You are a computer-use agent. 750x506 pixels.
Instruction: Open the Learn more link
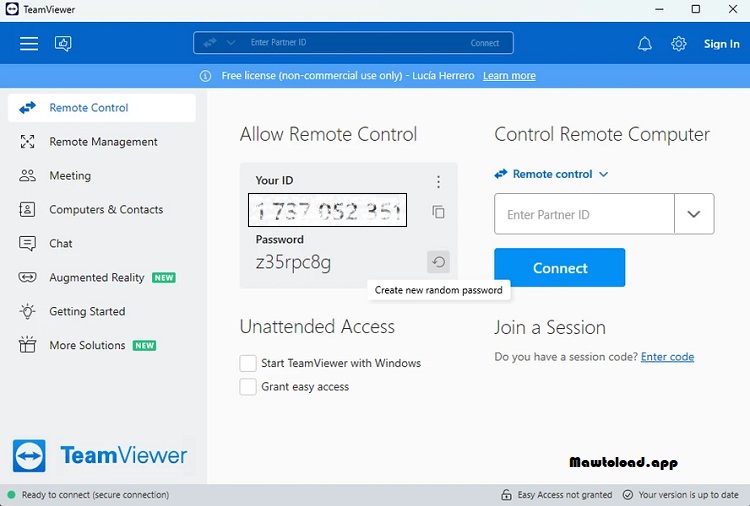click(x=509, y=76)
